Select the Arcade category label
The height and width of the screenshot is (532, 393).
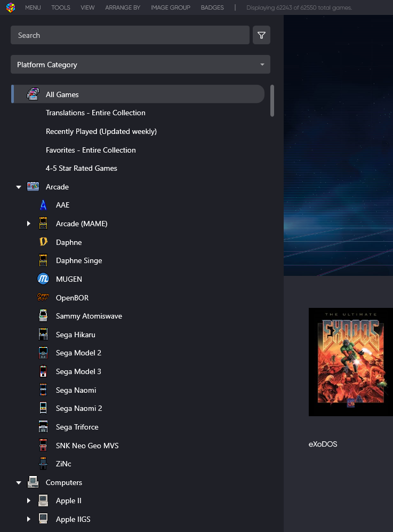click(x=57, y=187)
